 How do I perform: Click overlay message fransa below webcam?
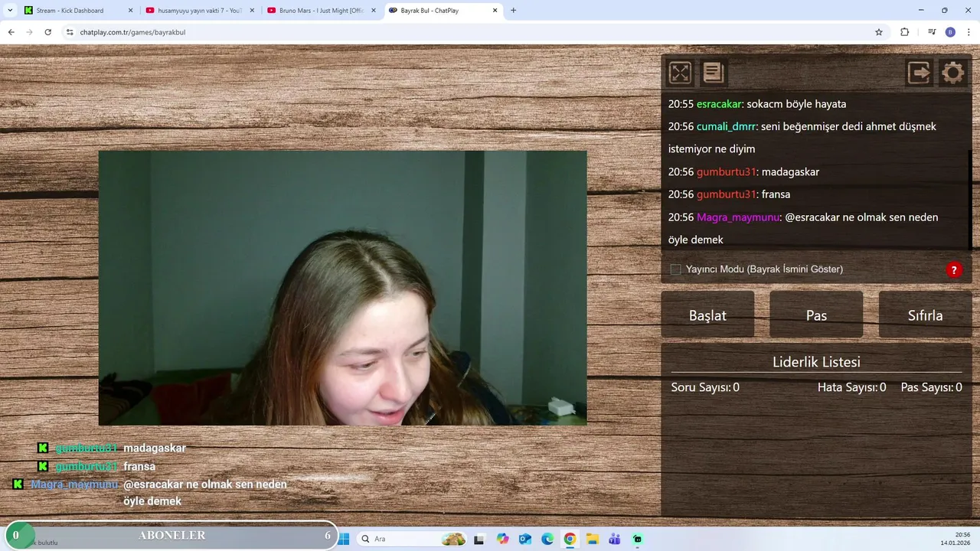point(139,467)
